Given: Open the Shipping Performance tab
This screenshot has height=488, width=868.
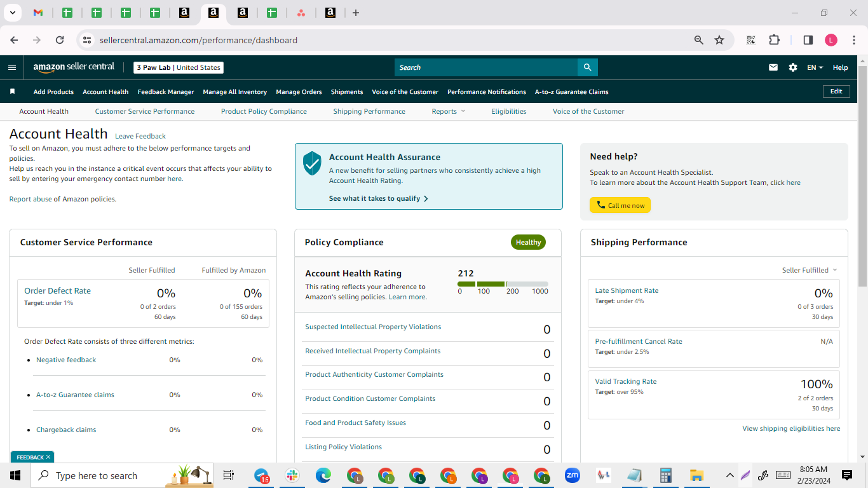Looking at the screenshot, I should 369,111.
